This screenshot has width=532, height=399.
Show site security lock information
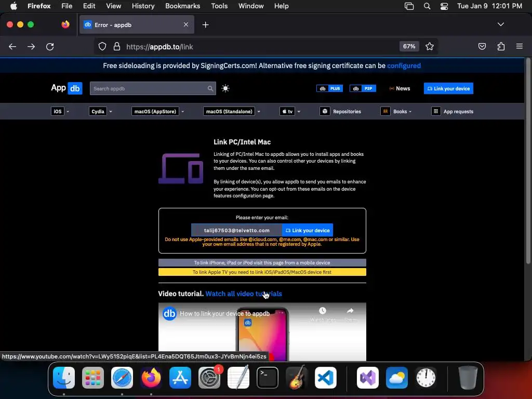click(117, 46)
